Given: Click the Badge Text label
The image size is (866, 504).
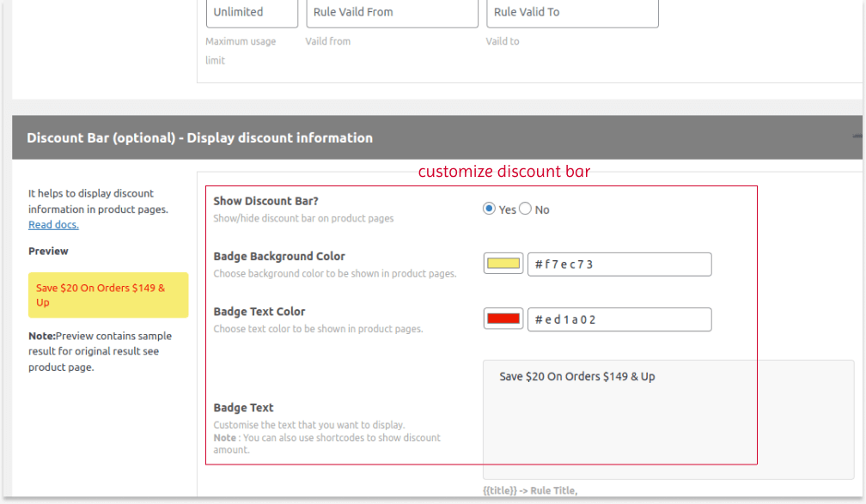Looking at the screenshot, I should click(x=243, y=408).
